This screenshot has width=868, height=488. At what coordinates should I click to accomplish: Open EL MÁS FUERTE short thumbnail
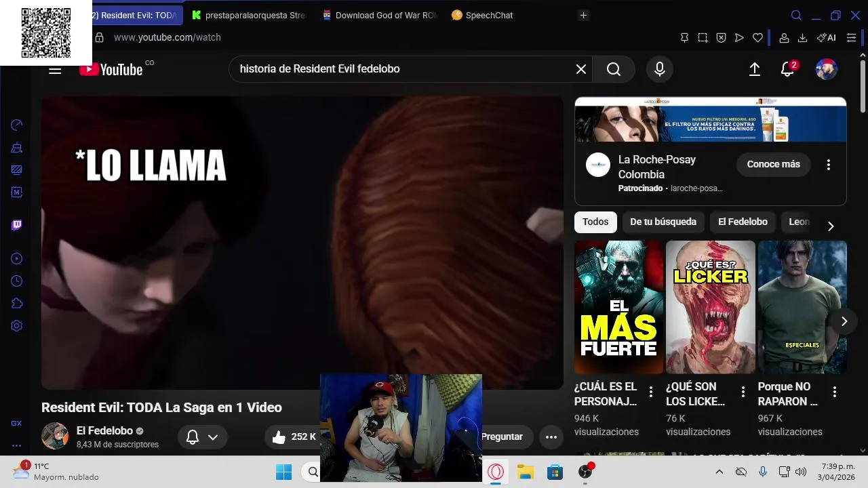(618, 307)
